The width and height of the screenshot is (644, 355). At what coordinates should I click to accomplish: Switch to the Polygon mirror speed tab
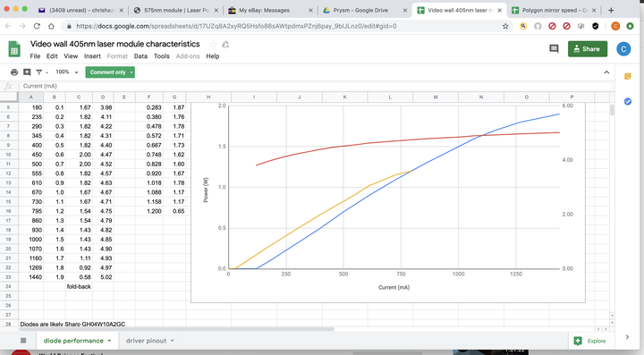point(554,10)
